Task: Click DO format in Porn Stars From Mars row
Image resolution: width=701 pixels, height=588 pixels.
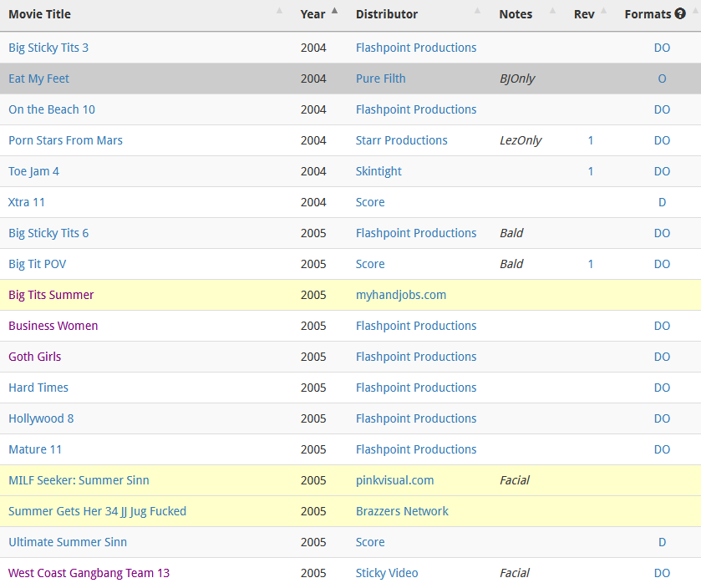Action: click(662, 140)
